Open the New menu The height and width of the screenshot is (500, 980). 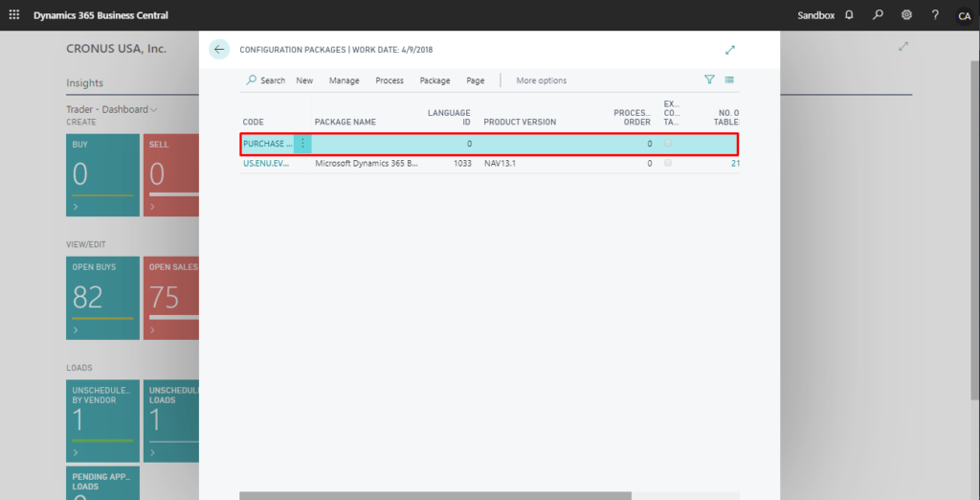point(304,80)
